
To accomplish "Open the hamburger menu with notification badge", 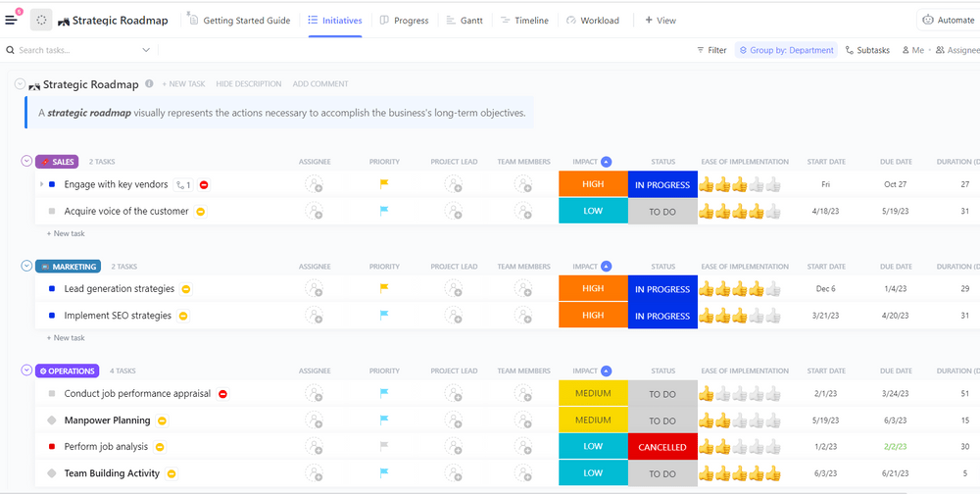I will [12, 20].
